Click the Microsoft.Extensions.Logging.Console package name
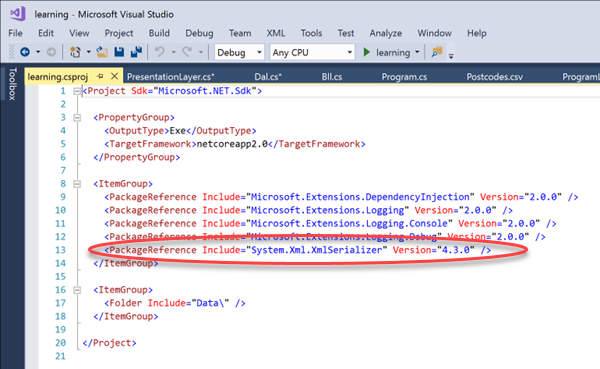The width and height of the screenshot is (600, 369). [349, 224]
